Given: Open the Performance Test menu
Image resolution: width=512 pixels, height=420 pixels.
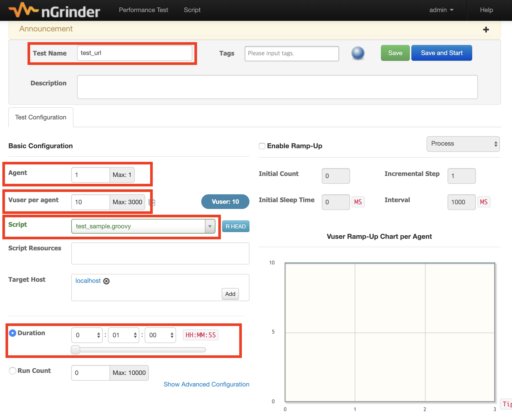Looking at the screenshot, I should click(x=143, y=10).
